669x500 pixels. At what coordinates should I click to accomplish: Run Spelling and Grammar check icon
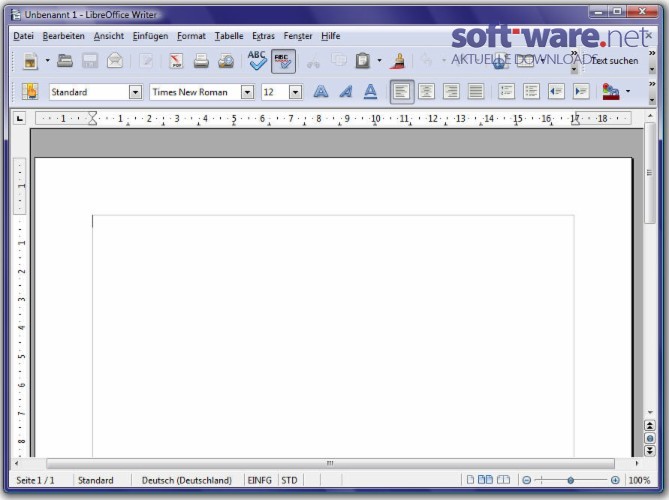tap(257, 60)
